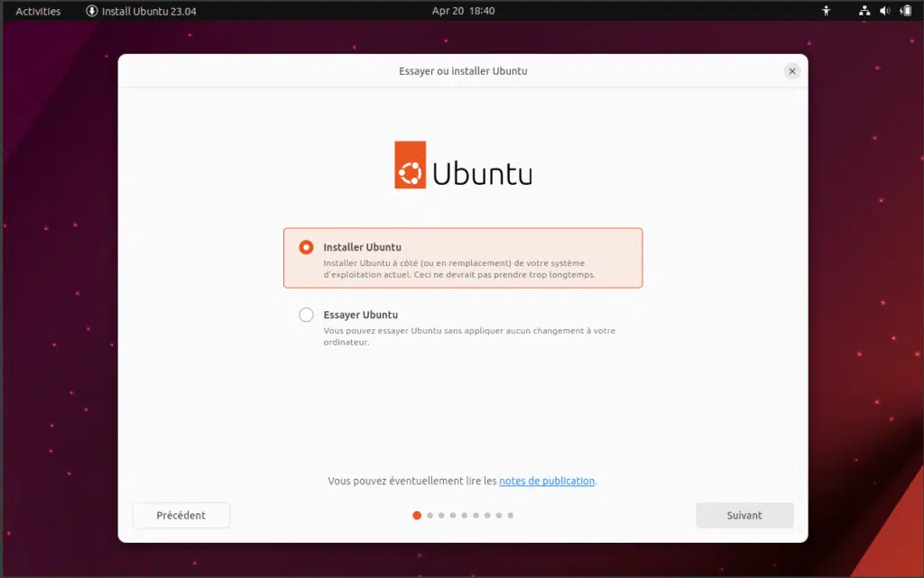Open the accessibility menu icon
Image resolution: width=924 pixels, height=578 pixels.
[x=827, y=11]
